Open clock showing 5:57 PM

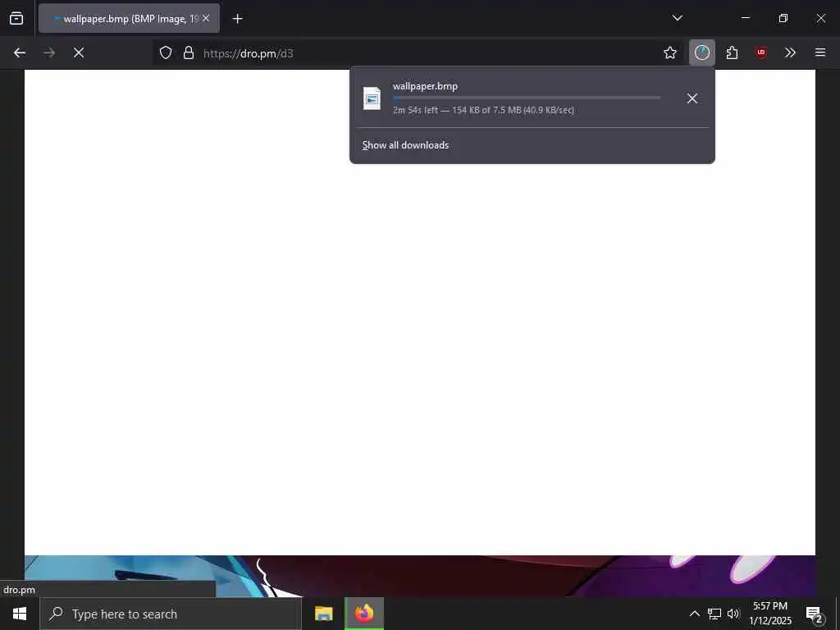click(x=769, y=614)
